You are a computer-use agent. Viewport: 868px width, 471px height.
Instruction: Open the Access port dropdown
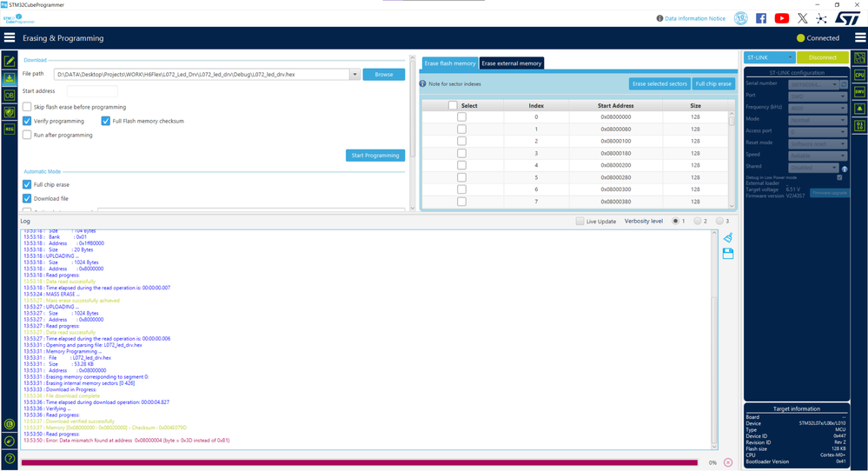coord(818,132)
